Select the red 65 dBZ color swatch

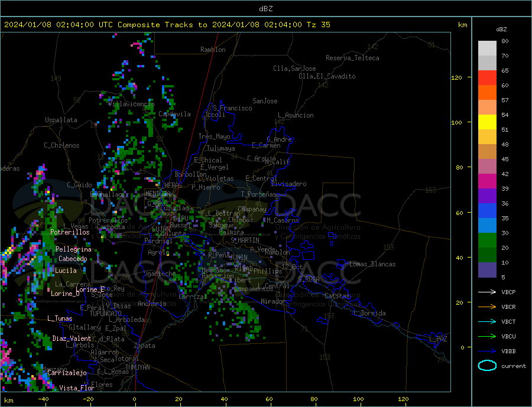[487, 77]
